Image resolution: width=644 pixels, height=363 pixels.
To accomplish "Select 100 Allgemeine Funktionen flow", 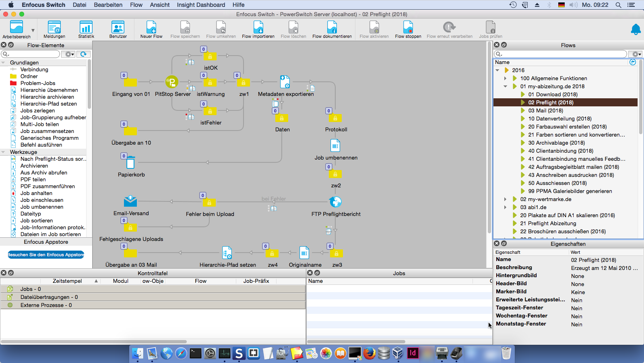I will pyautogui.click(x=553, y=78).
